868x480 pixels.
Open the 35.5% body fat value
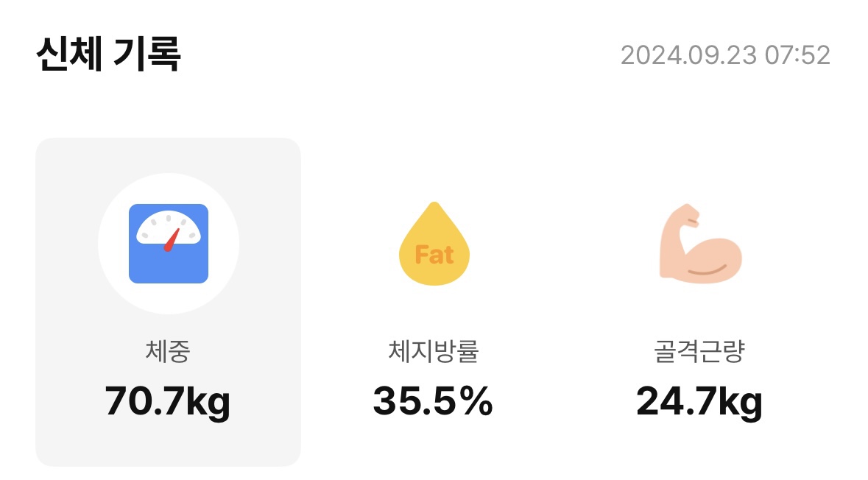(x=433, y=400)
